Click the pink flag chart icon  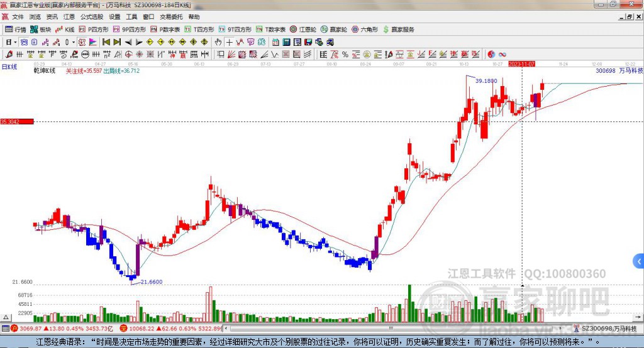pyautogui.click(x=93, y=42)
